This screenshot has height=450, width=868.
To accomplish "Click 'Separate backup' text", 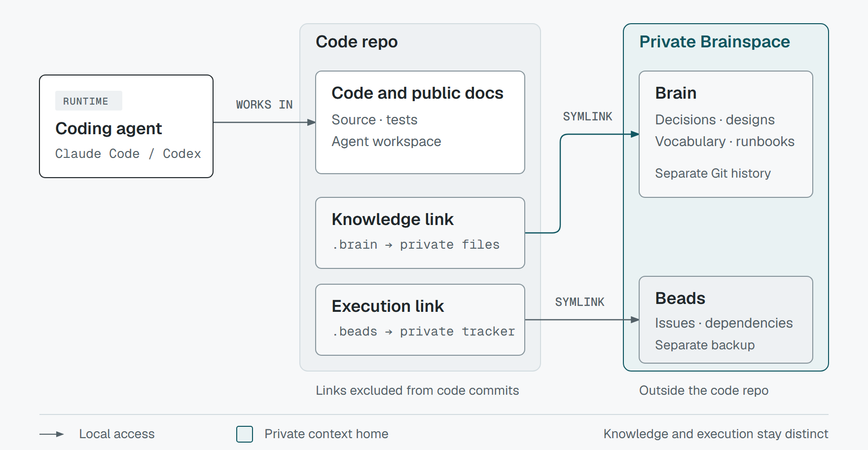I will point(705,345).
